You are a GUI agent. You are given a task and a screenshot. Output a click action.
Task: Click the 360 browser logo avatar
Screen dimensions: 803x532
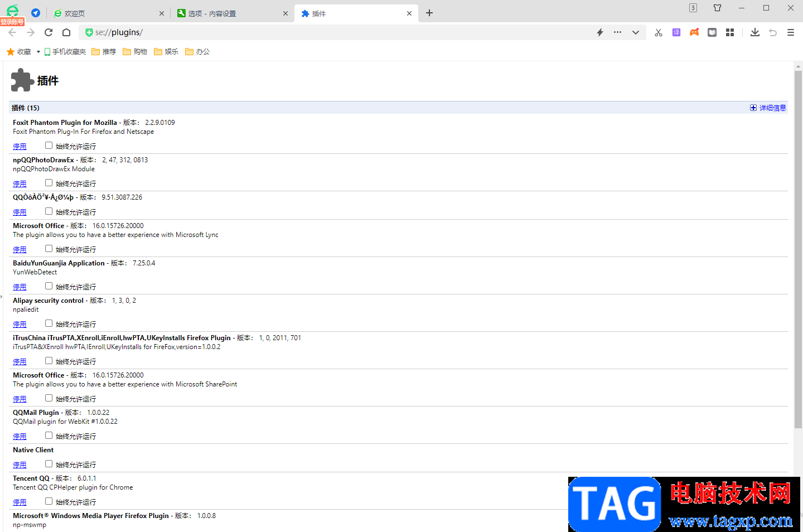pyautogui.click(x=12, y=10)
